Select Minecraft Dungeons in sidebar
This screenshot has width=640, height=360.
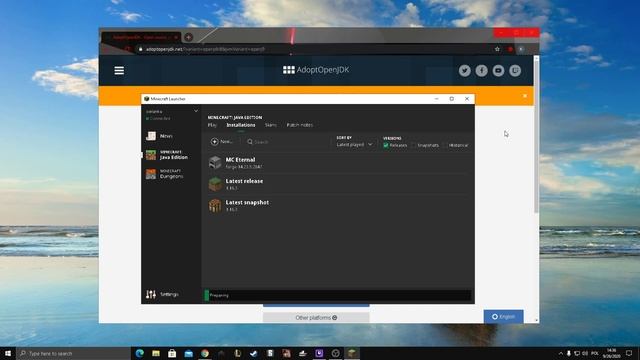[x=165, y=174]
